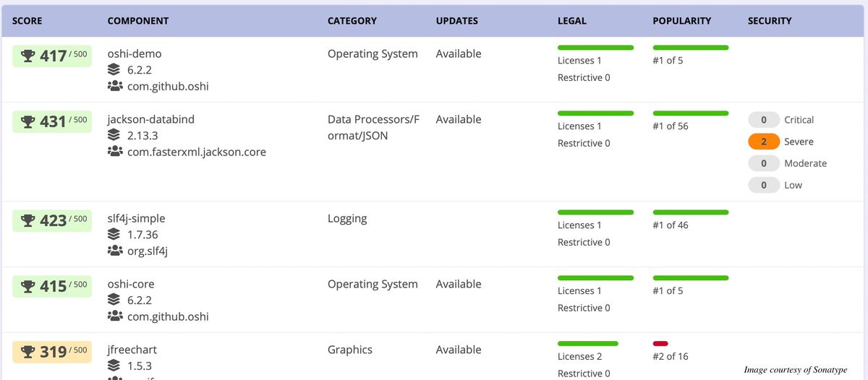This screenshot has height=380, width=868.
Task: Select the orange Severe count badge
Action: [x=764, y=142]
